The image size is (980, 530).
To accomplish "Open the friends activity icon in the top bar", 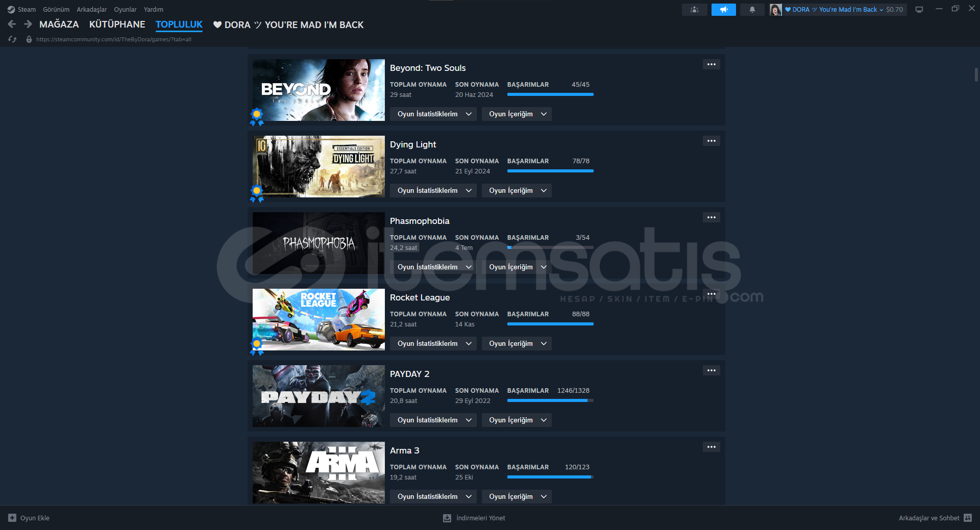I will click(x=694, y=9).
